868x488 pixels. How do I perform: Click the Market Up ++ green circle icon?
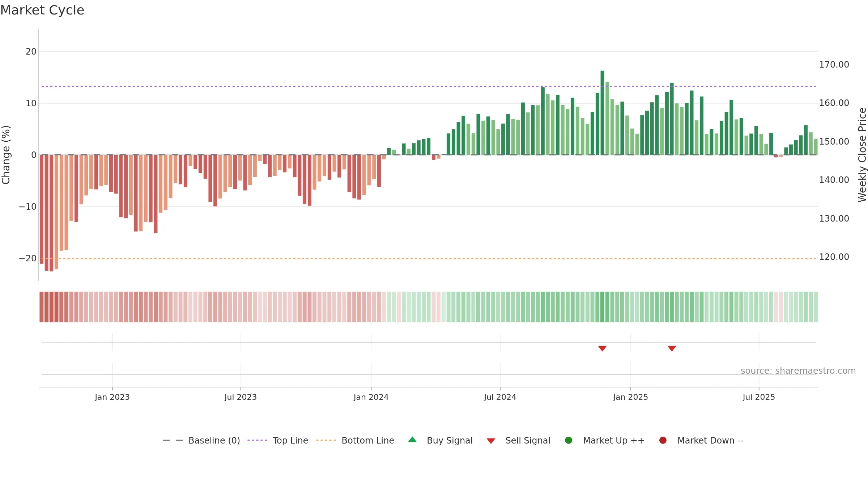point(569,440)
